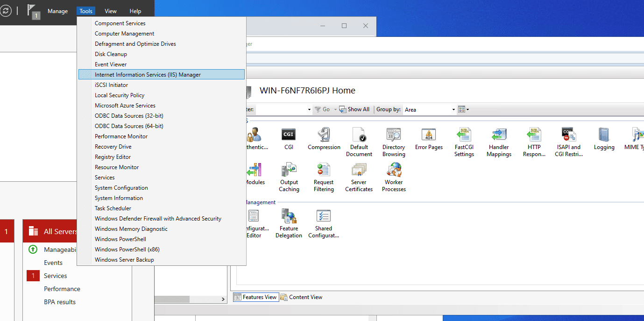
Task: Select Internet Information Services (IIS) Manager
Action: tap(148, 75)
